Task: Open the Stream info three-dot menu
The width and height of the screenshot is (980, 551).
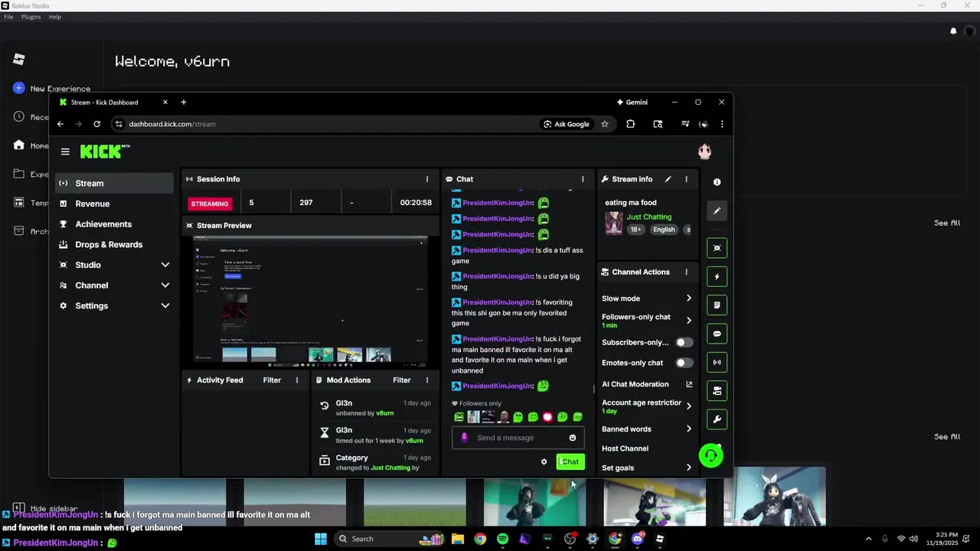Action: (686, 179)
